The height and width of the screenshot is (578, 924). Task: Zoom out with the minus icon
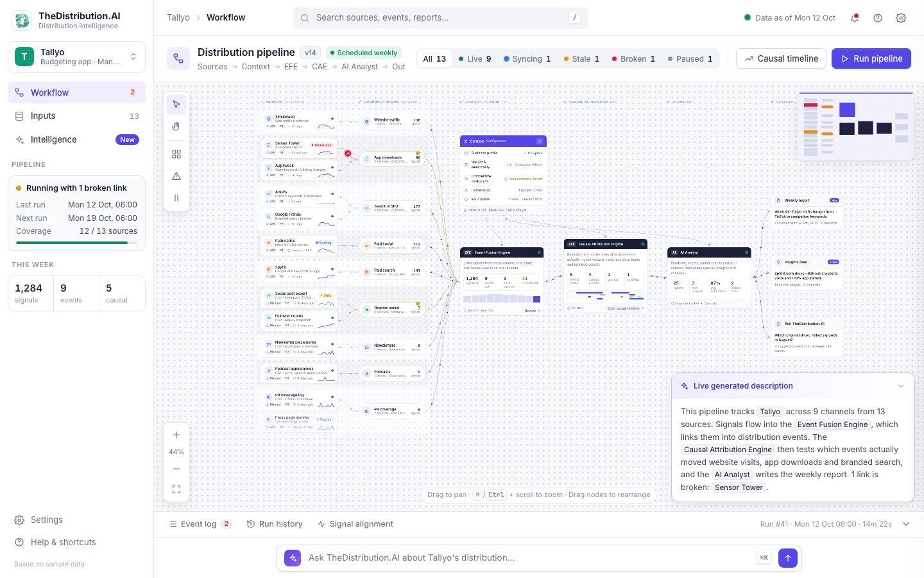176,469
